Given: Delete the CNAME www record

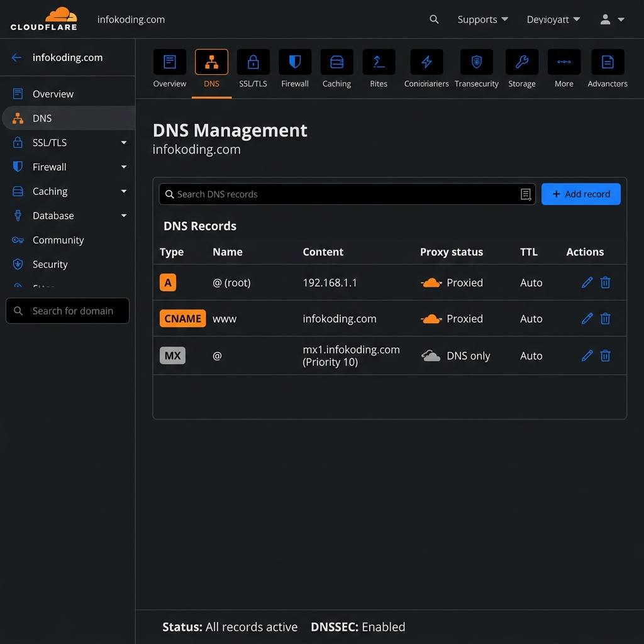Looking at the screenshot, I should 605,319.
